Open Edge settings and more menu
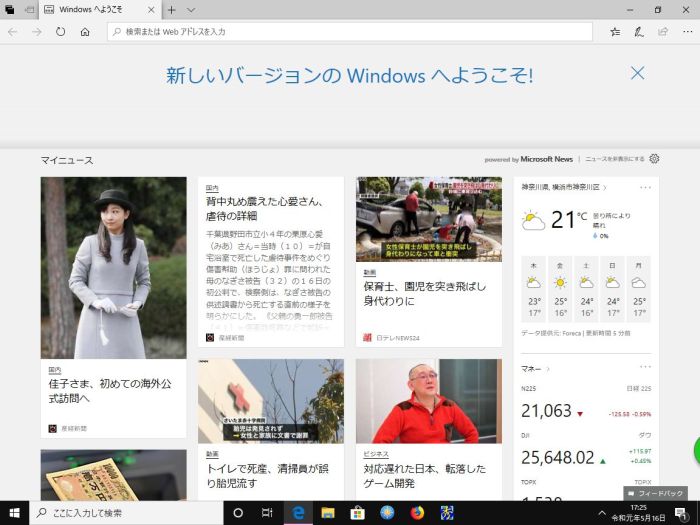 685,32
